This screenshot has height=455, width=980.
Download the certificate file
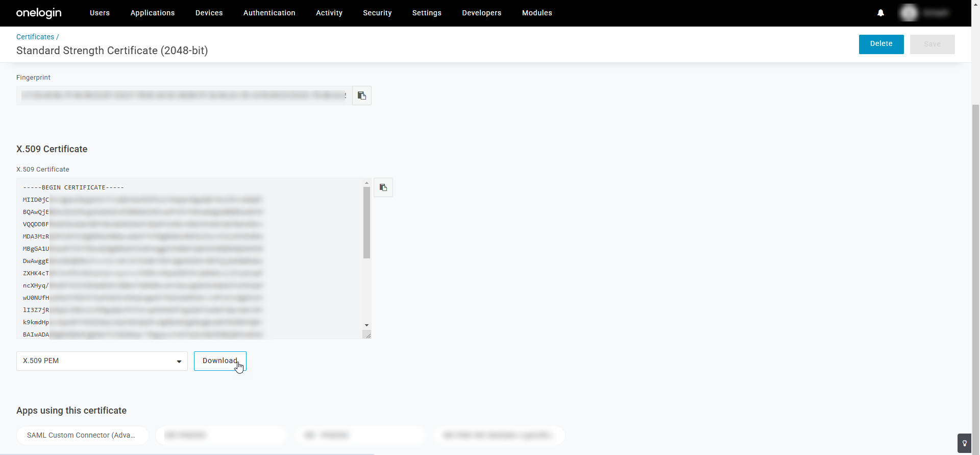220,361
